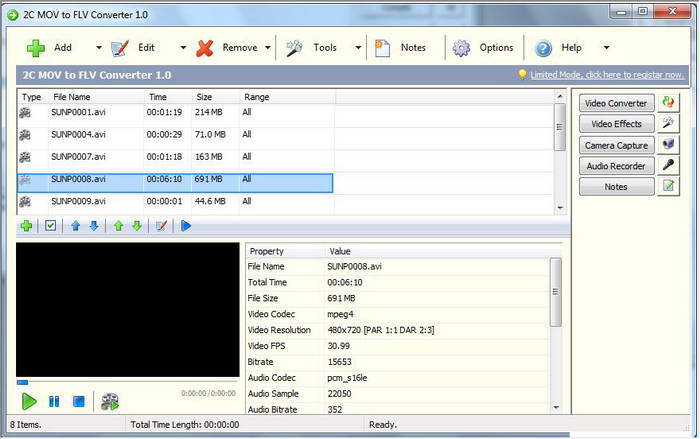Stop the preview with the blue square button

tap(79, 401)
